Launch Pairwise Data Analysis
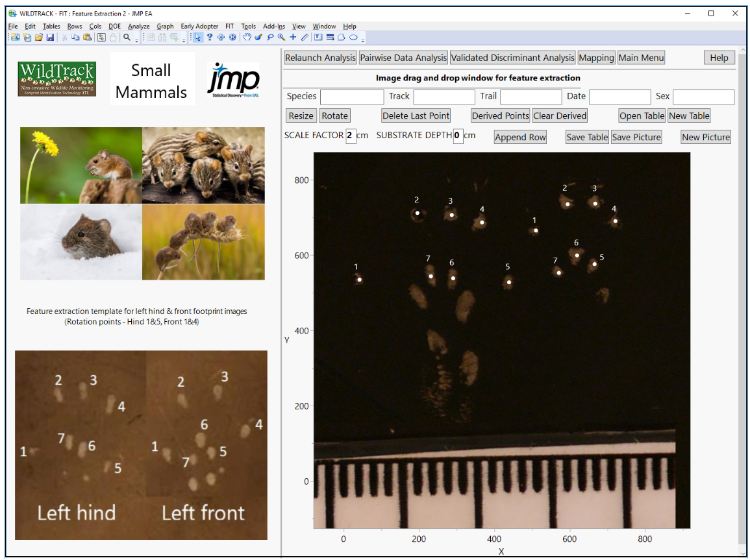This screenshot has height=560, width=750. click(403, 57)
